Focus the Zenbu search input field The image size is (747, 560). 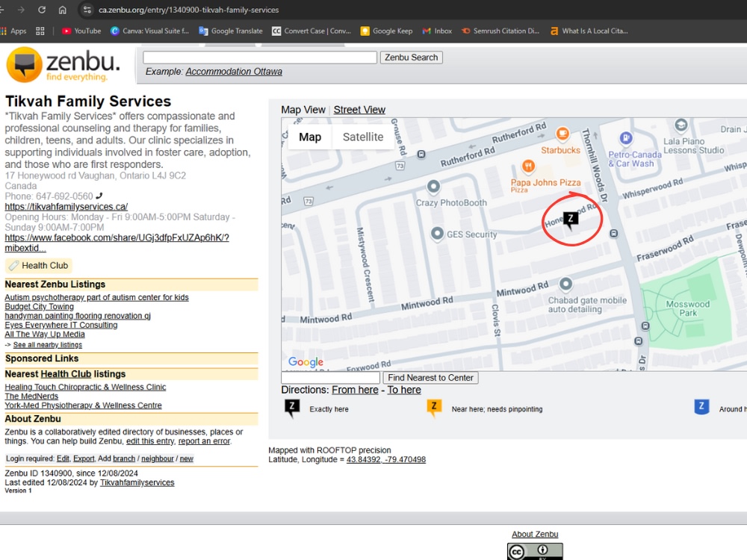(x=260, y=57)
